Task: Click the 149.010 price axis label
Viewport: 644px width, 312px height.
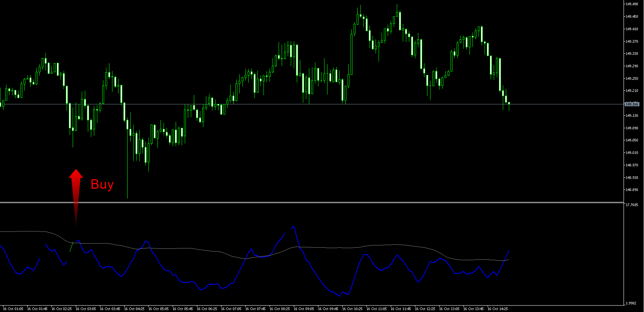Action: point(632,153)
